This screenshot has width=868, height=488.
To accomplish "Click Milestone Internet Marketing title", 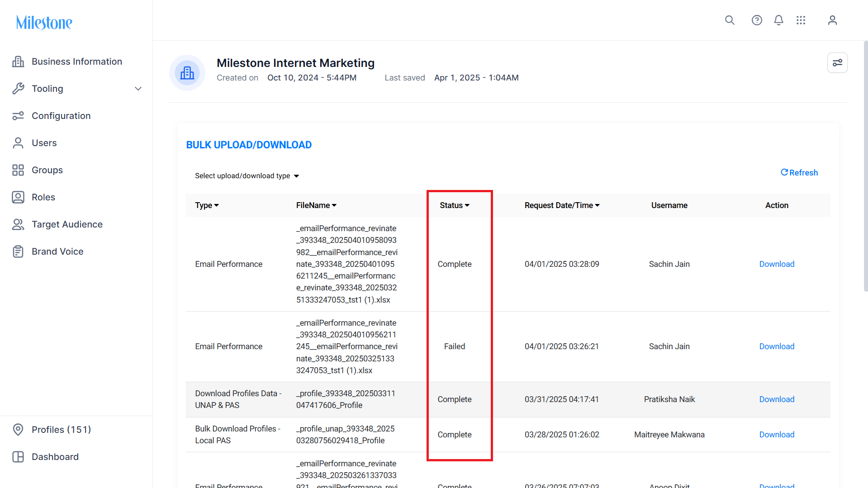I will 295,63.
